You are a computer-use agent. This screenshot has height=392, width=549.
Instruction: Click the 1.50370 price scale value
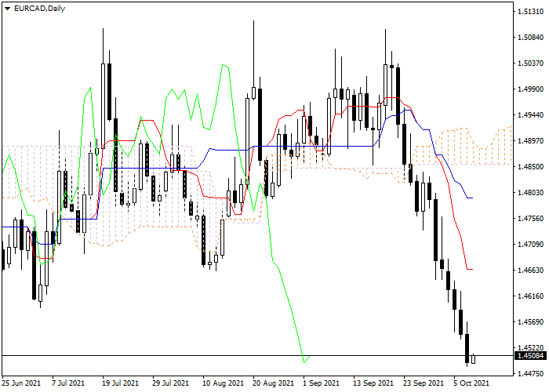coord(530,64)
